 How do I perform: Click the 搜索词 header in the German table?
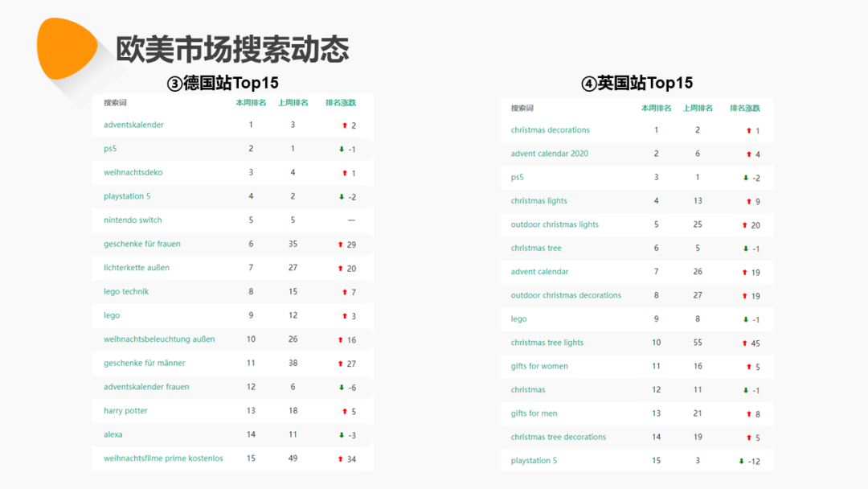tap(115, 102)
